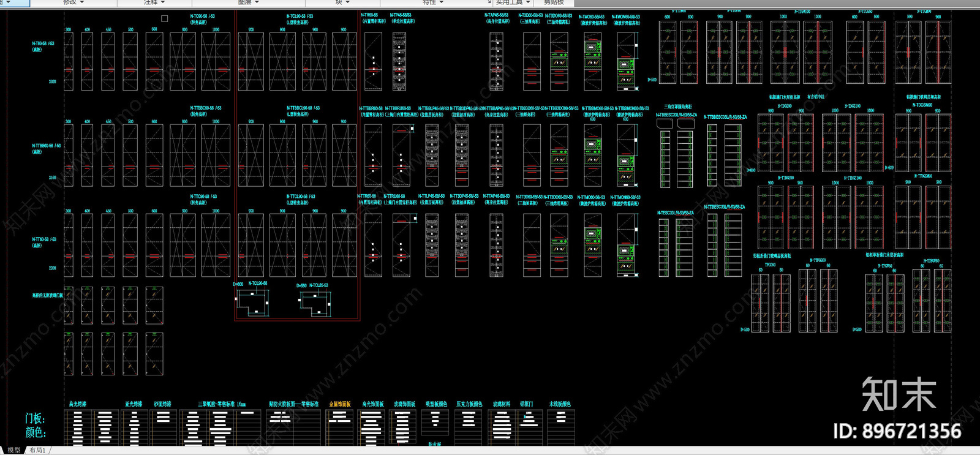Select the N-TTB60-58 /-53 label

coord(47,146)
